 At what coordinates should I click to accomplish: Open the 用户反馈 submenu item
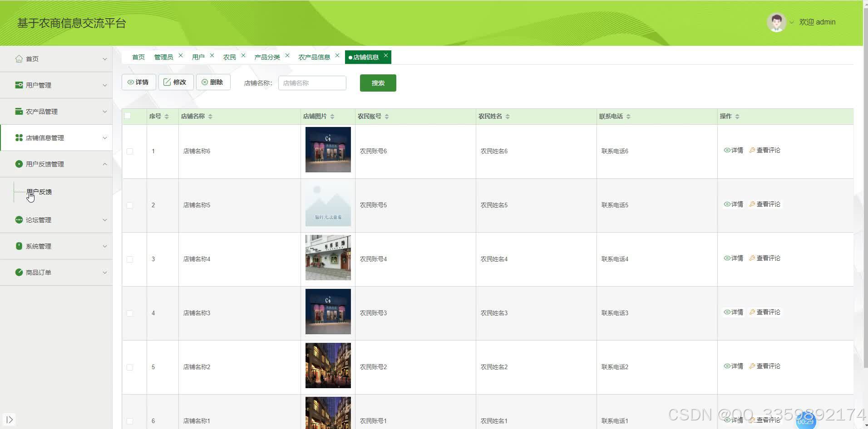coord(39,192)
